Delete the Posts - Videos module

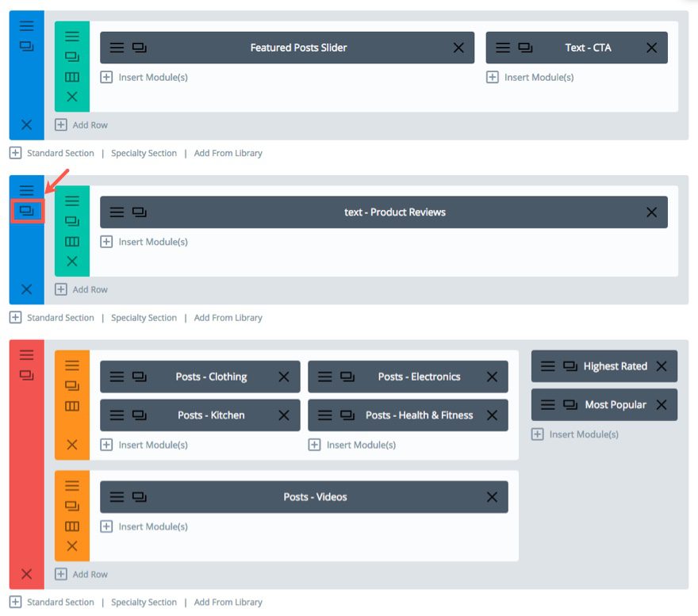[492, 497]
